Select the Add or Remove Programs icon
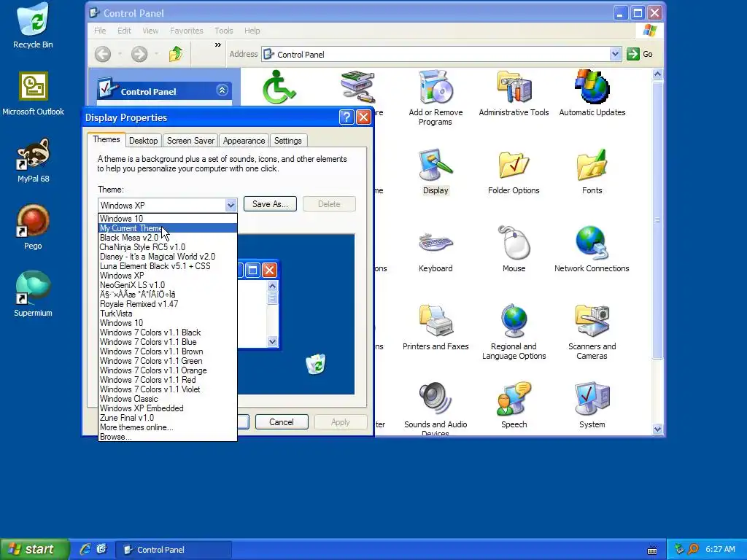 coord(436,98)
